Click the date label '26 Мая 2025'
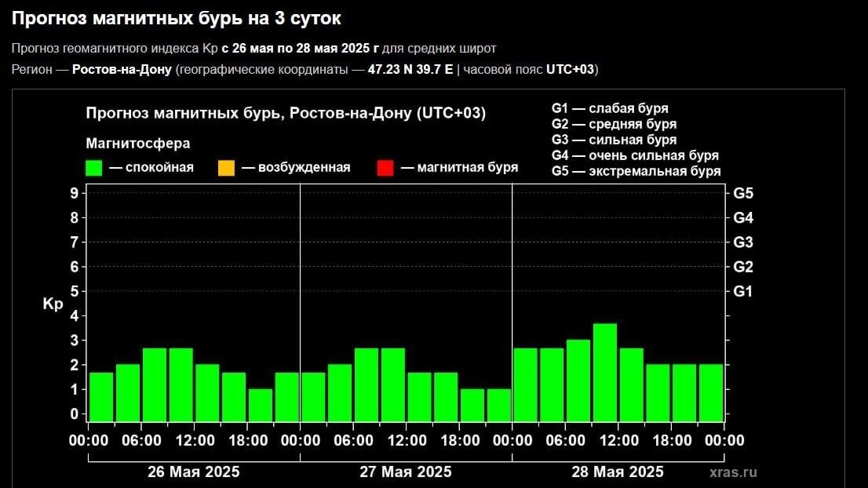 click(194, 472)
